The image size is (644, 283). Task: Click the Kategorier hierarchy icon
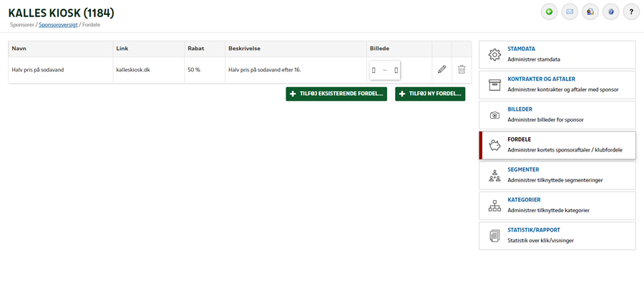point(495,206)
